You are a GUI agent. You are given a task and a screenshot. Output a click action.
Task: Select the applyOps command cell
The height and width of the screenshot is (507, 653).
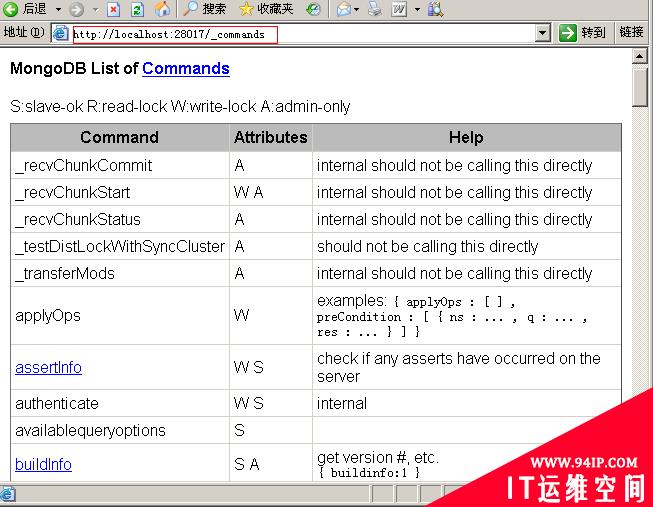120,316
